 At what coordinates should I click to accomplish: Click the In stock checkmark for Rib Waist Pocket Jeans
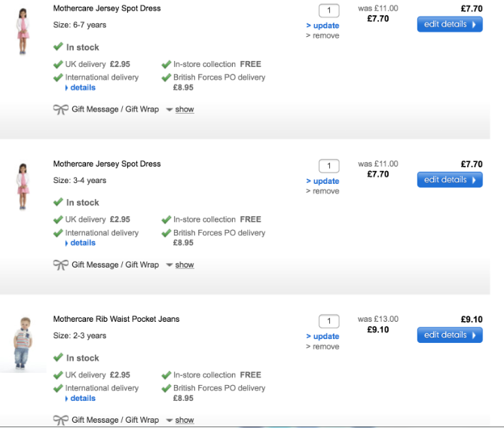click(x=58, y=358)
